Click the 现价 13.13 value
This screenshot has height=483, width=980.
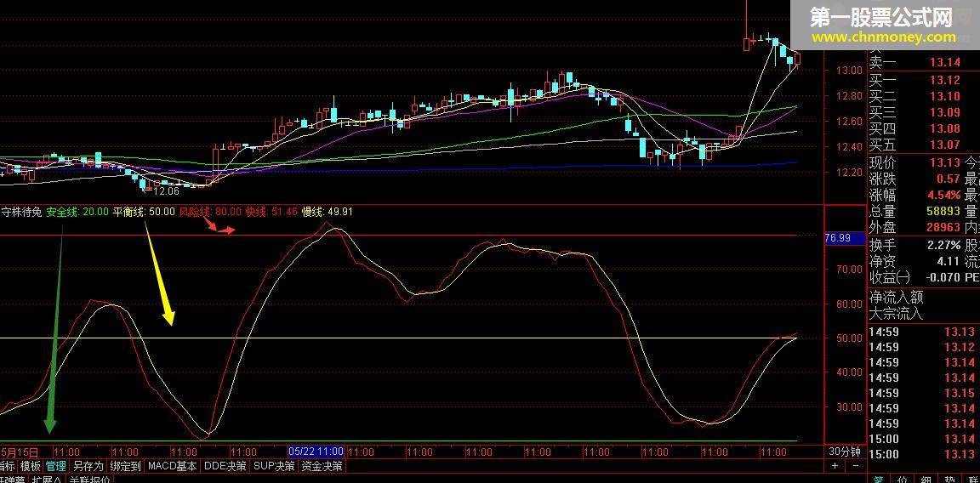[x=944, y=162]
